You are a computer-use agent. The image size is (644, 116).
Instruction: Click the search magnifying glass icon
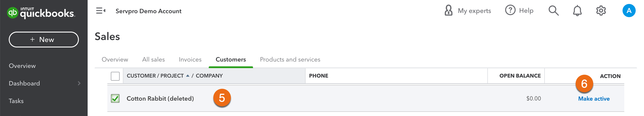click(x=553, y=11)
